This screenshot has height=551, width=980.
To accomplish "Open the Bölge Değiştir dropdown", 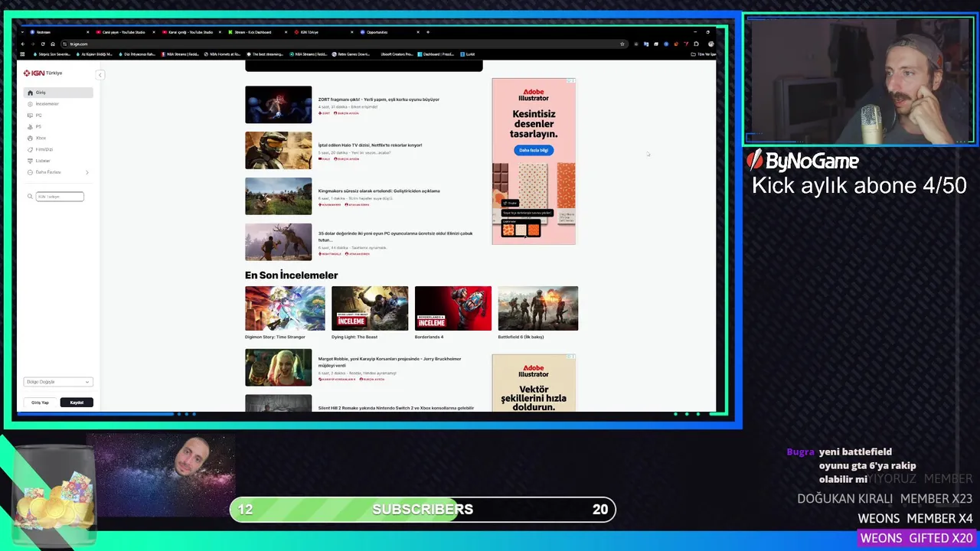I will click(58, 382).
